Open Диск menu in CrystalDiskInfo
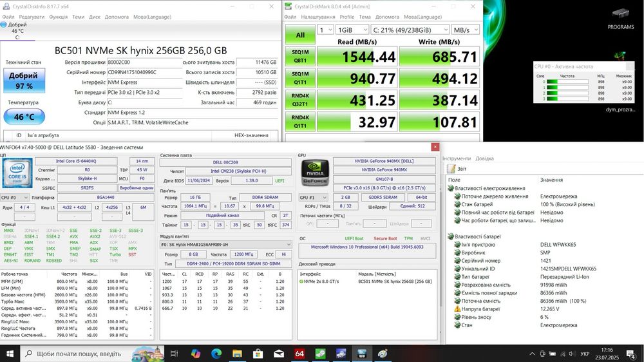This screenshot has height=362, width=644. (95, 17)
